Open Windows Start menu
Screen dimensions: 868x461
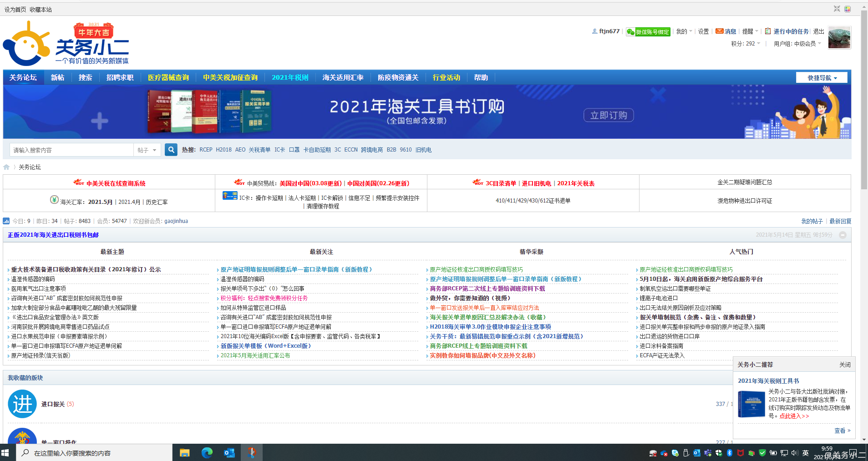tap(5, 453)
